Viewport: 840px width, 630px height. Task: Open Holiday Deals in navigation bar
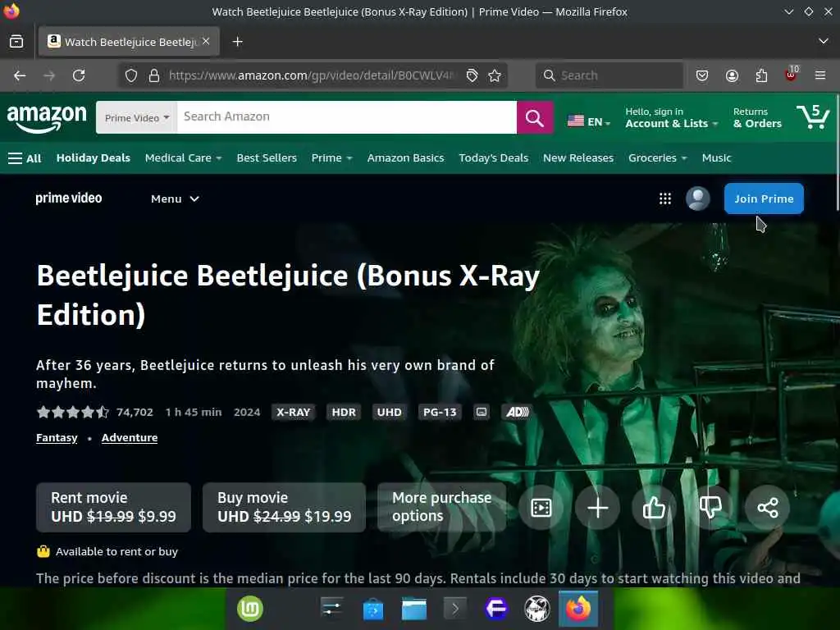click(x=94, y=158)
